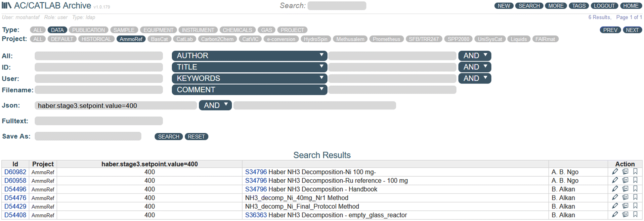This screenshot has width=644, height=221.
Task: Toggle the PROJECT type filter
Action: (292, 30)
